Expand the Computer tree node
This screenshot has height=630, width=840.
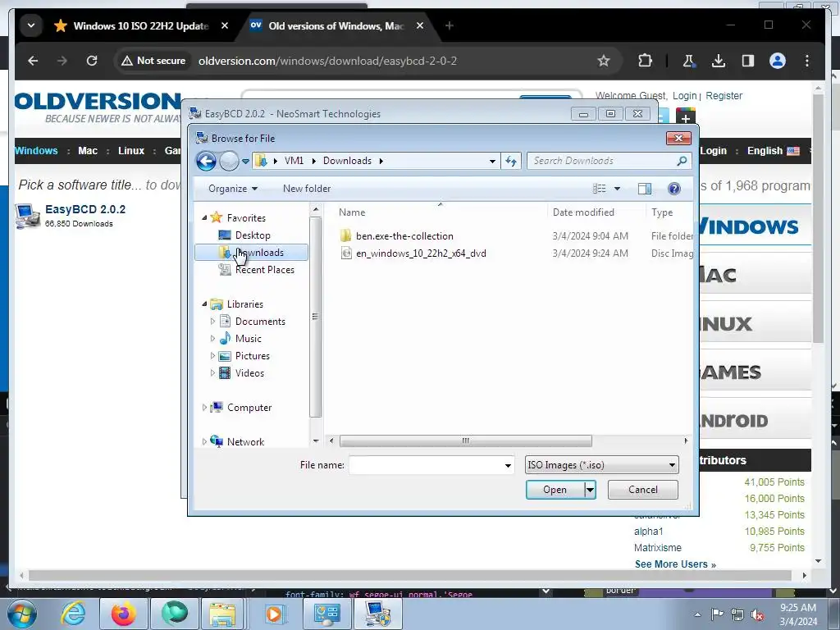(204, 408)
